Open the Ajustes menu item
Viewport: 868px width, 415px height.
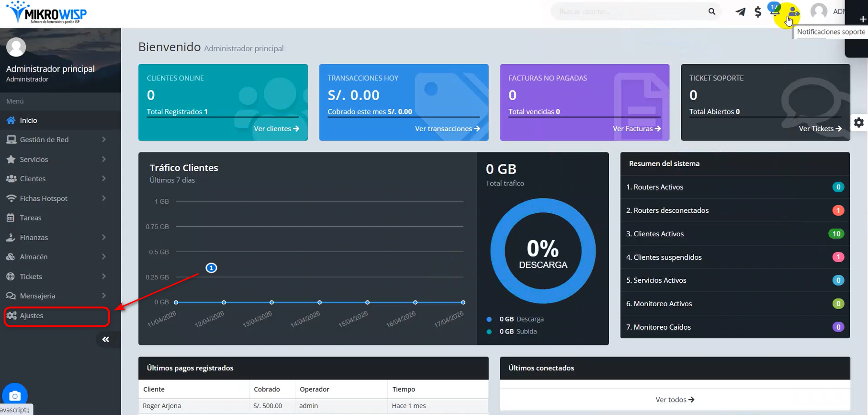(x=32, y=316)
